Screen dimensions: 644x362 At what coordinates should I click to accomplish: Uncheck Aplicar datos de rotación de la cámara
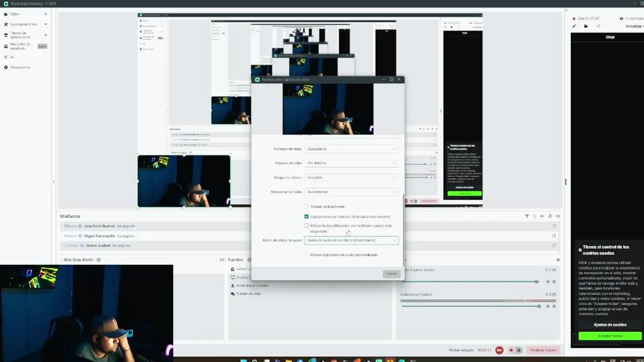coord(306,217)
